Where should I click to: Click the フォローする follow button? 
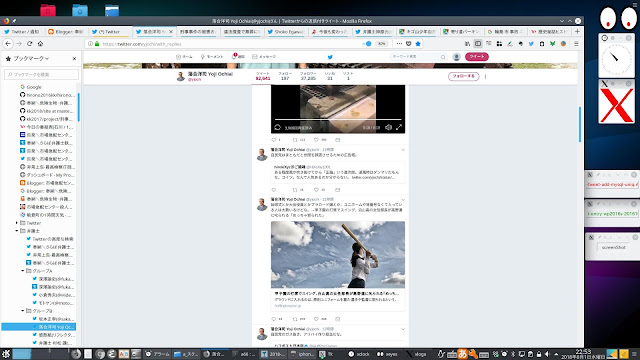(x=464, y=76)
